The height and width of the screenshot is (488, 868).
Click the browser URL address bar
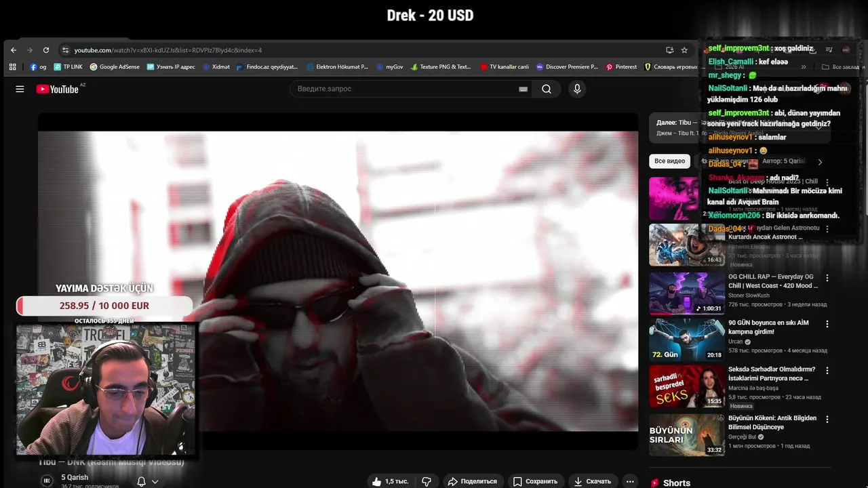366,50
